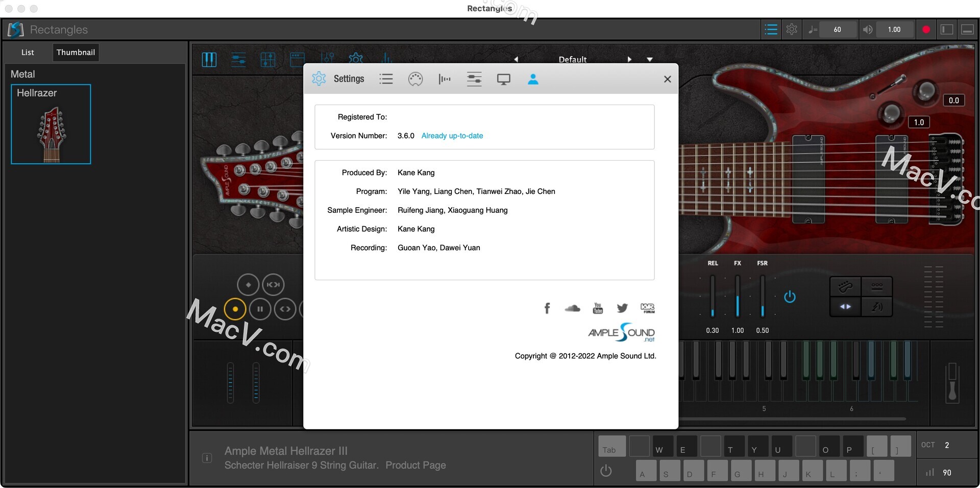Adjust the REL slider

[x=713, y=296]
